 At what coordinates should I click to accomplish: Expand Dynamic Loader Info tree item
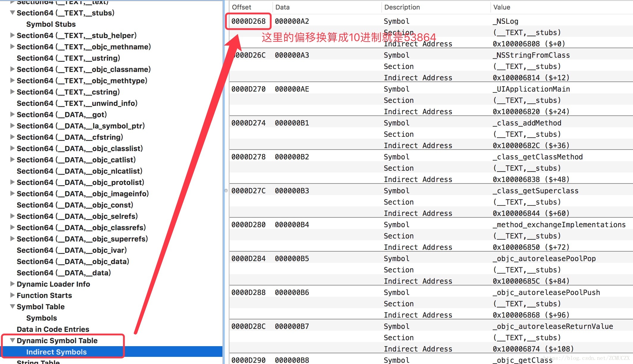coord(12,284)
